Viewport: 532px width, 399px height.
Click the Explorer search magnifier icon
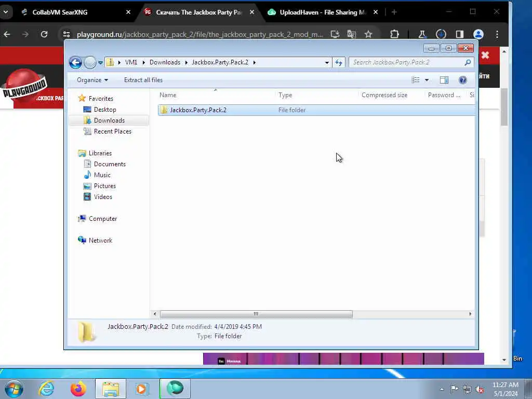click(x=468, y=62)
